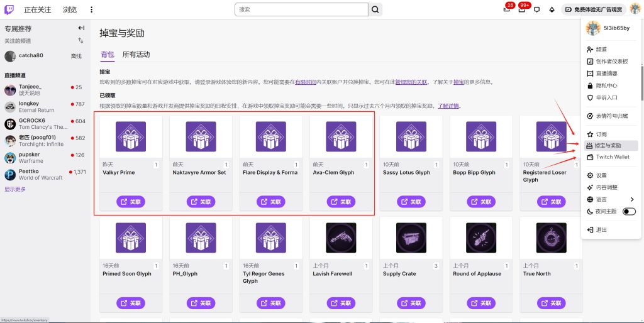Expand the language submenu
This screenshot has height=323, width=644.
pos(611,199)
